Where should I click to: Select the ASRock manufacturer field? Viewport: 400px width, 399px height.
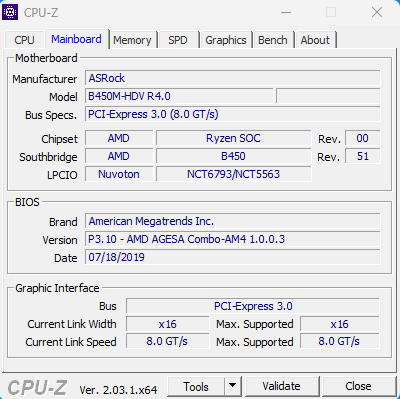[x=233, y=78]
